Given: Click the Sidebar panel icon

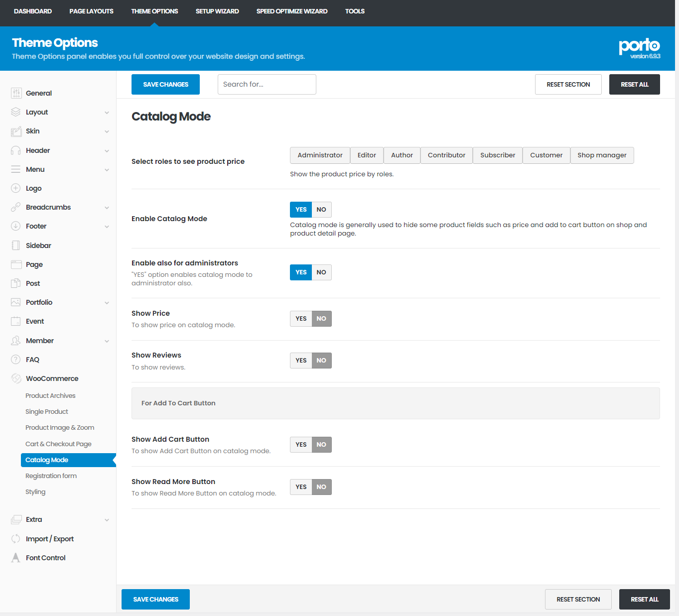Looking at the screenshot, I should (x=16, y=246).
